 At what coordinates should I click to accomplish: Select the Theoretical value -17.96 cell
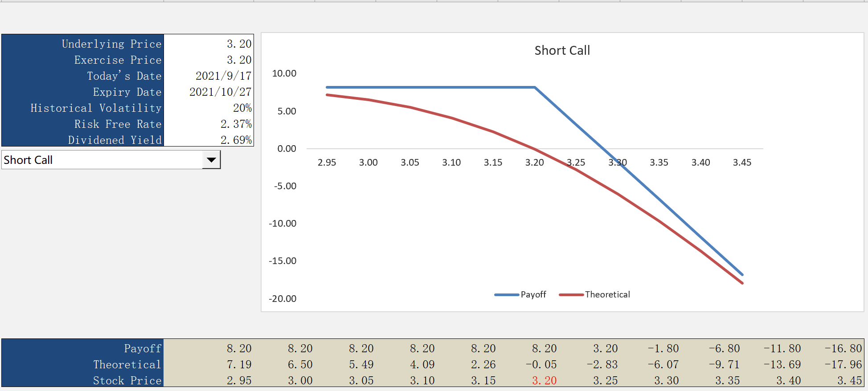(x=843, y=364)
